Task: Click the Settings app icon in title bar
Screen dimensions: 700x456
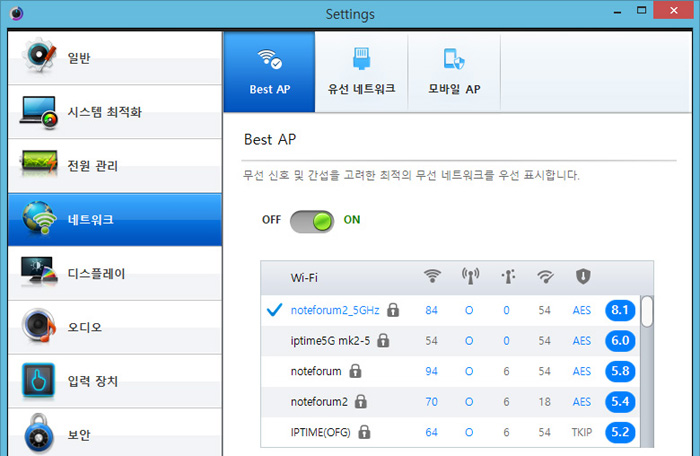Action: (17, 13)
